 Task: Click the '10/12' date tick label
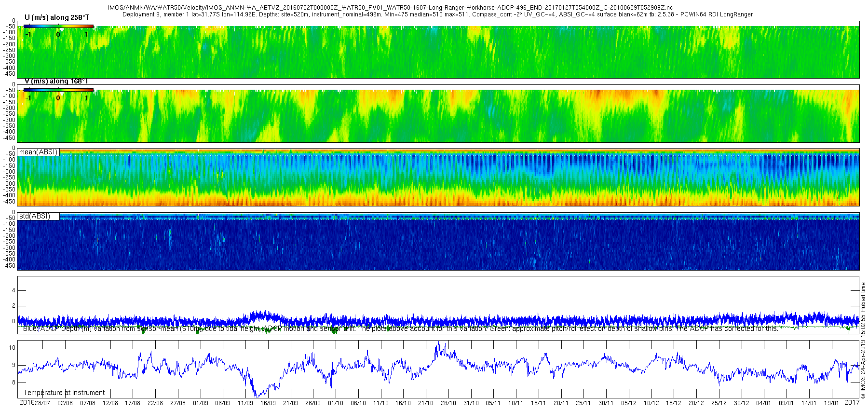click(x=651, y=403)
